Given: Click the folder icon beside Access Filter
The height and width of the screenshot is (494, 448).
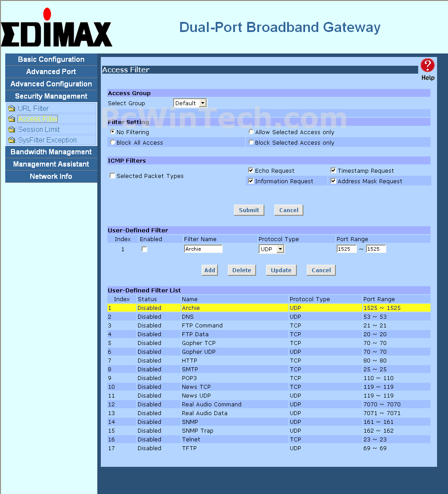Looking at the screenshot, I should (12, 119).
